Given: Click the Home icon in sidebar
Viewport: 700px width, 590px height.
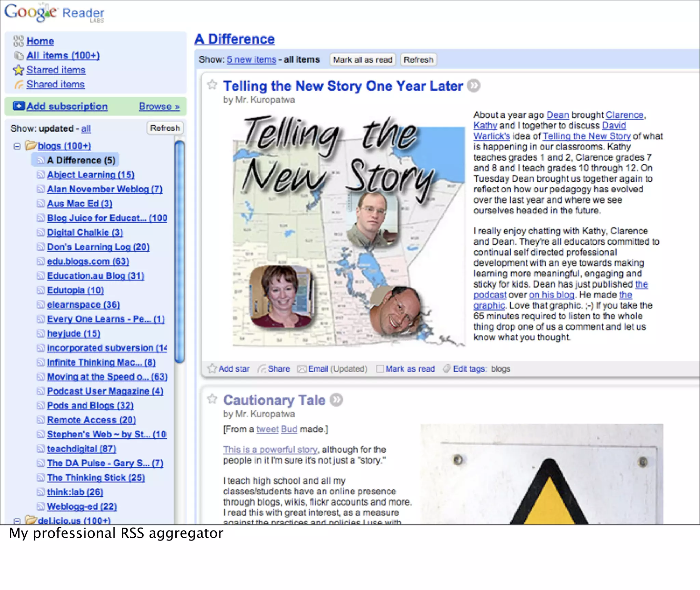Looking at the screenshot, I should pos(18,41).
